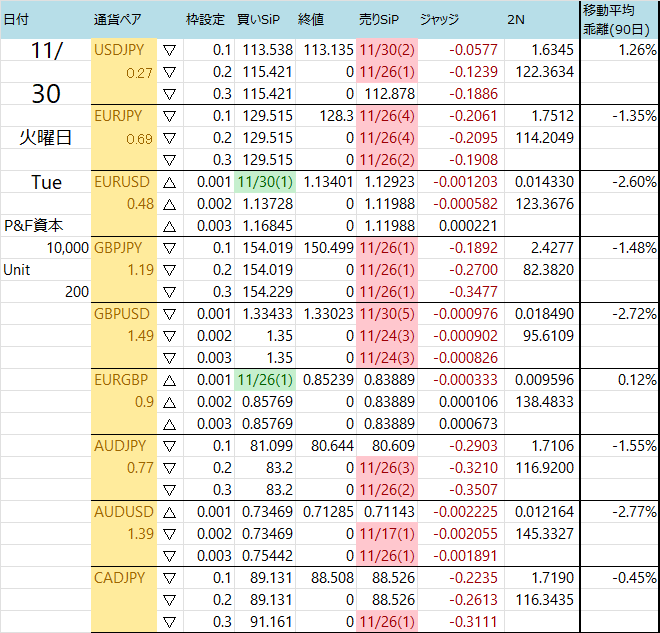The height and width of the screenshot is (633, 660).
Task: Select the 売りSiP column header
Action: [378, 19]
